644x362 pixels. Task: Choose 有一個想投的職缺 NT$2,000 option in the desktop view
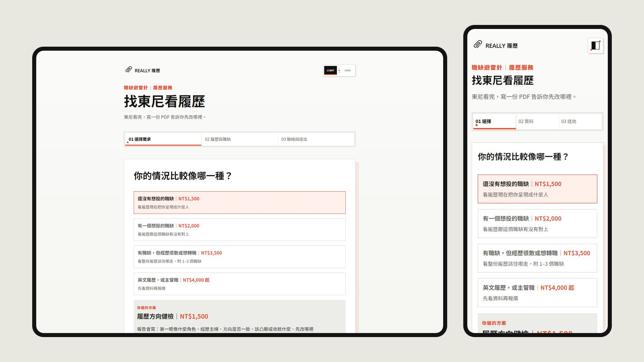coord(239,230)
